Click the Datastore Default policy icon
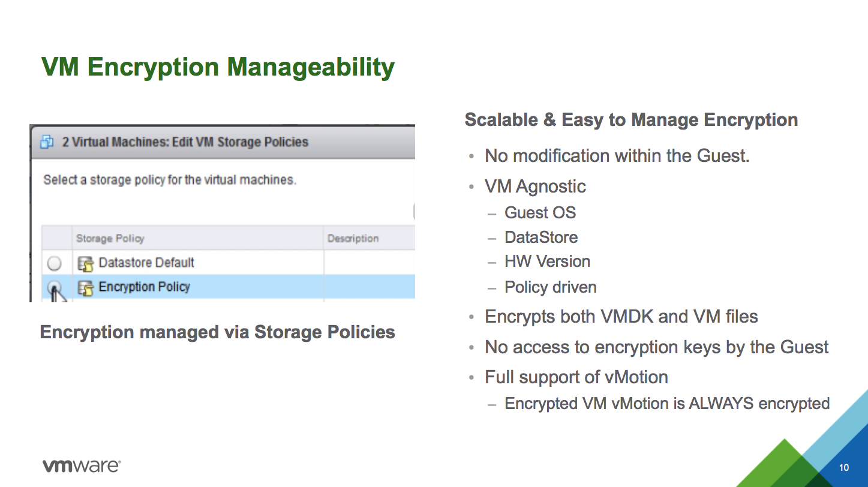Image resolution: width=868 pixels, height=487 pixels. (86, 263)
